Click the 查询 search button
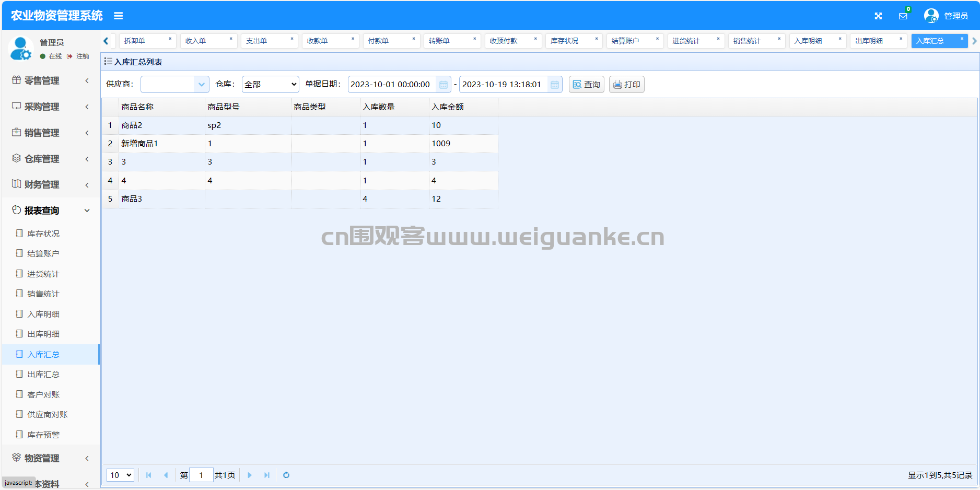The image size is (980, 490). [x=586, y=85]
